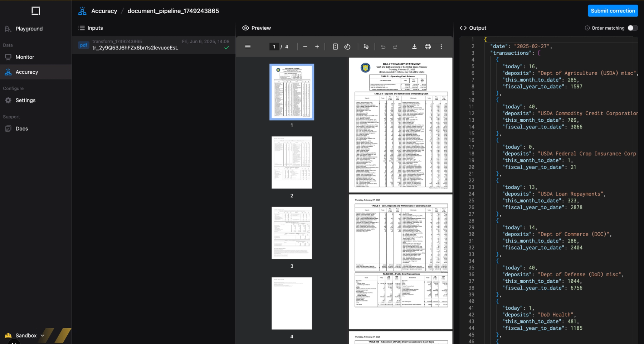This screenshot has height=344, width=644.
Task: Click the "date": "2025-02-27" line in output
Action: point(521,46)
